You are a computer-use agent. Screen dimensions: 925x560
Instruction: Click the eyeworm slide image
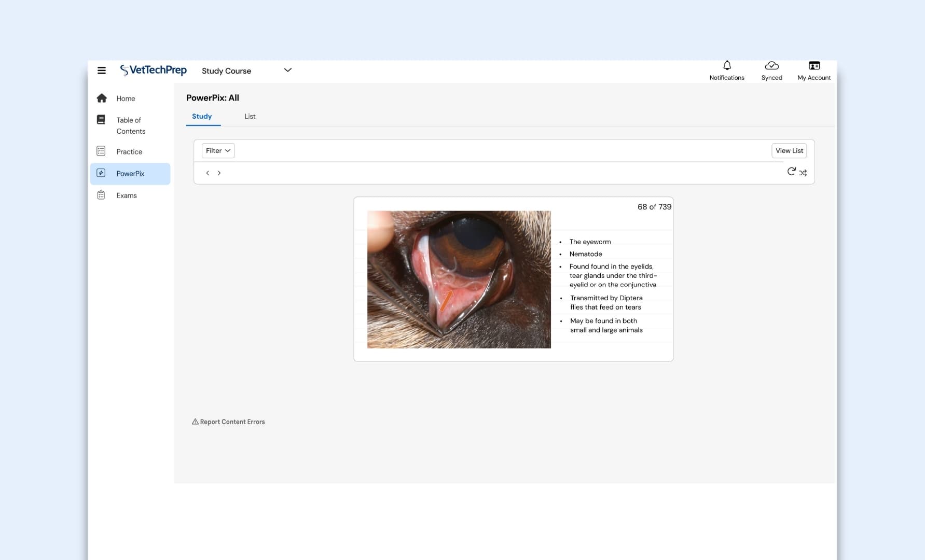point(459,279)
